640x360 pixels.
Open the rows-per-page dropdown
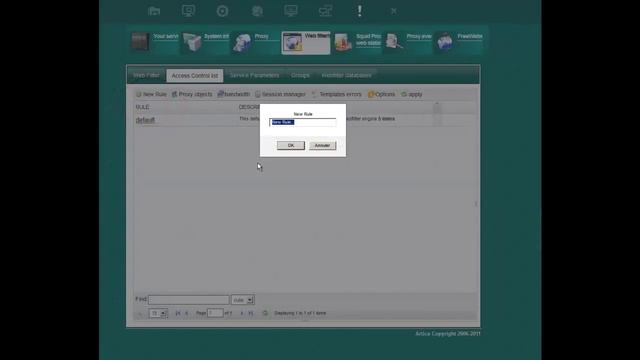click(158, 313)
